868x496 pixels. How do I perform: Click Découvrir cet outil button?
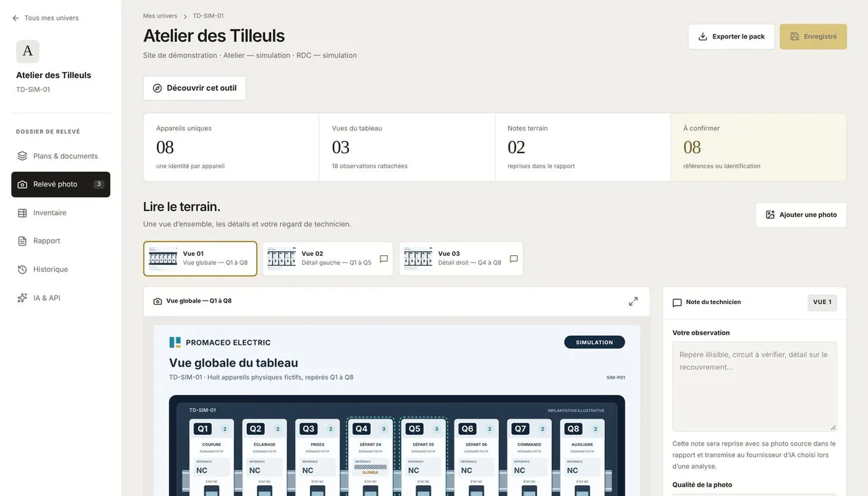point(195,88)
